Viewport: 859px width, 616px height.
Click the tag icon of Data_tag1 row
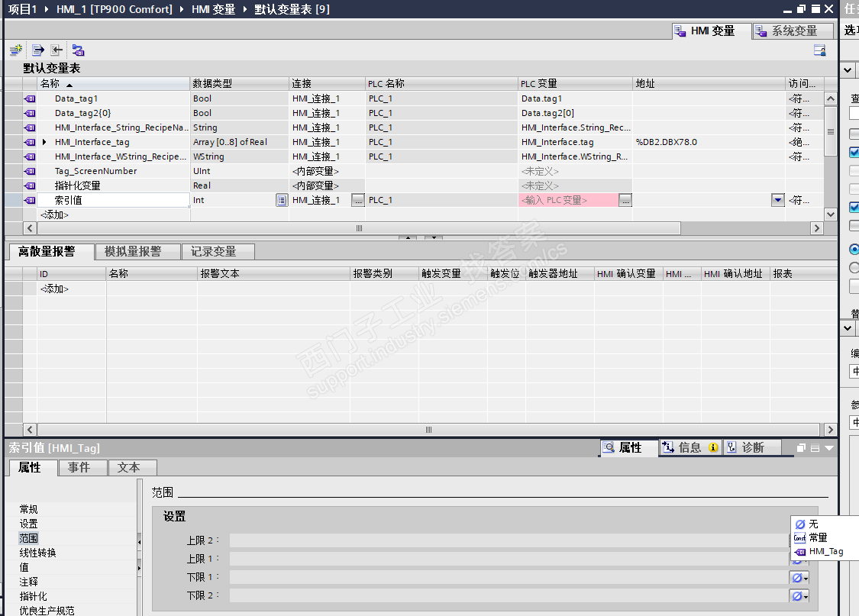30,98
